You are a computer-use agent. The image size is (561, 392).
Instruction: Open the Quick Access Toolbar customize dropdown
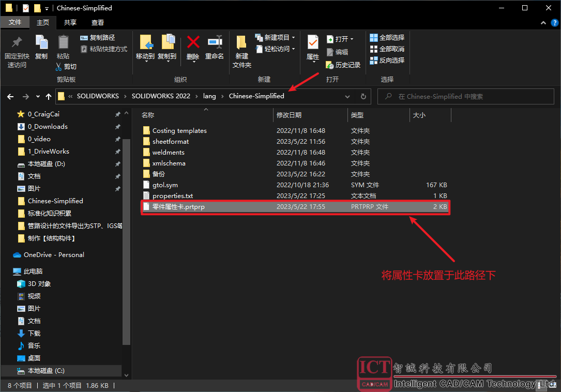47,8
